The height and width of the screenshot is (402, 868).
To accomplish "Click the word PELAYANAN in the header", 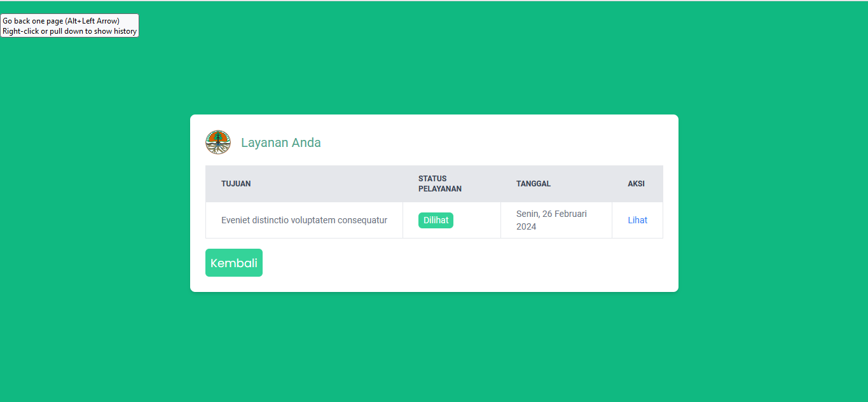I will [439, 189].
